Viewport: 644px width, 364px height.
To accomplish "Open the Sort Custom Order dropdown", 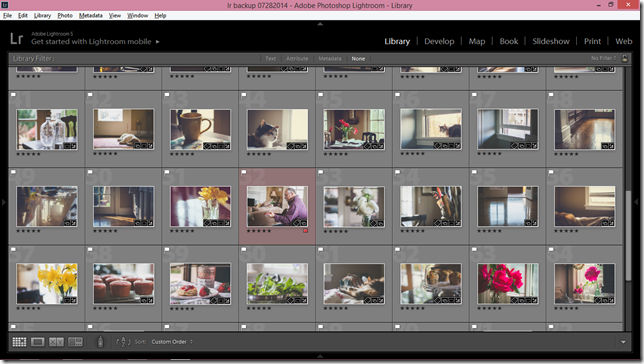I will 172,342.
